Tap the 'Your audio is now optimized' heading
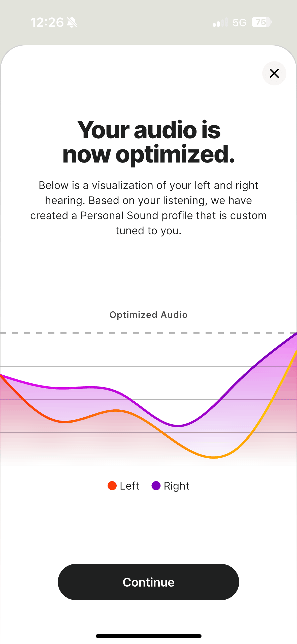This screenshot has width=297, height=644. [148, 142]
